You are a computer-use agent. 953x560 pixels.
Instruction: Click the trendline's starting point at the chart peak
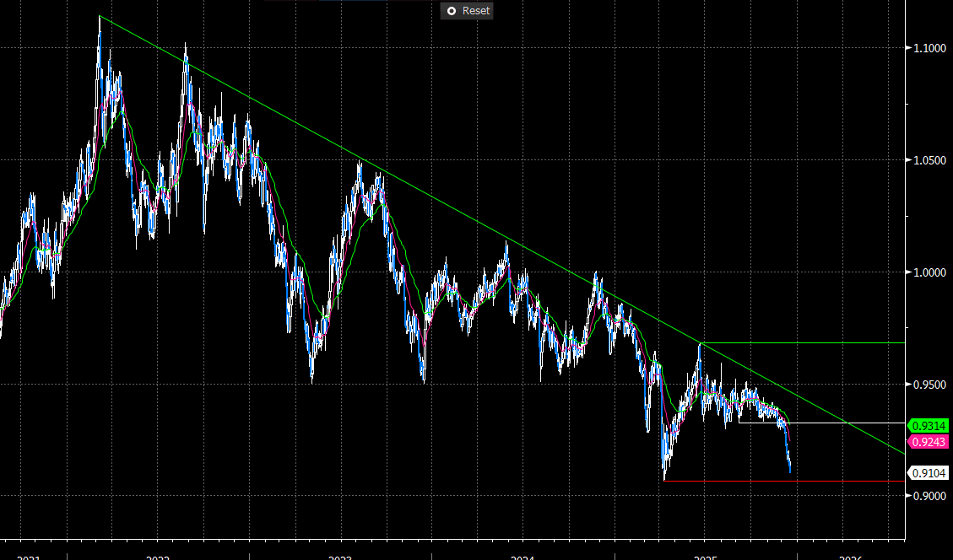100,16
